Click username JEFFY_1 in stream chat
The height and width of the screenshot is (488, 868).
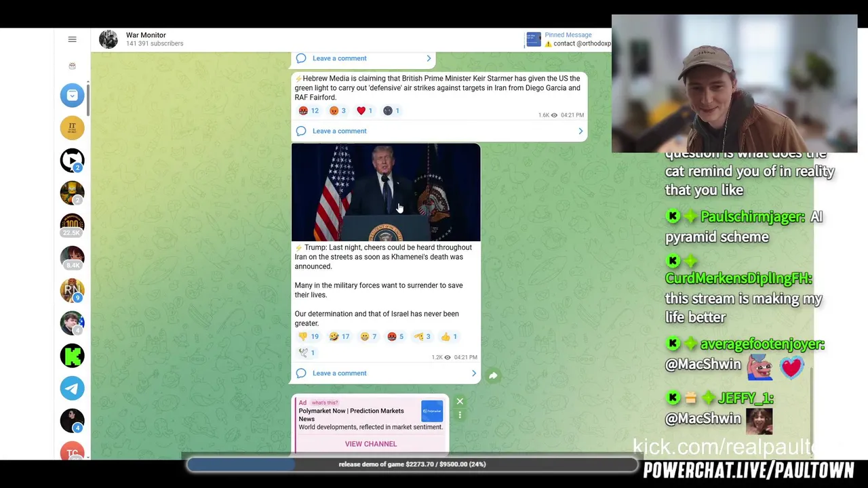tap(746, 399)
